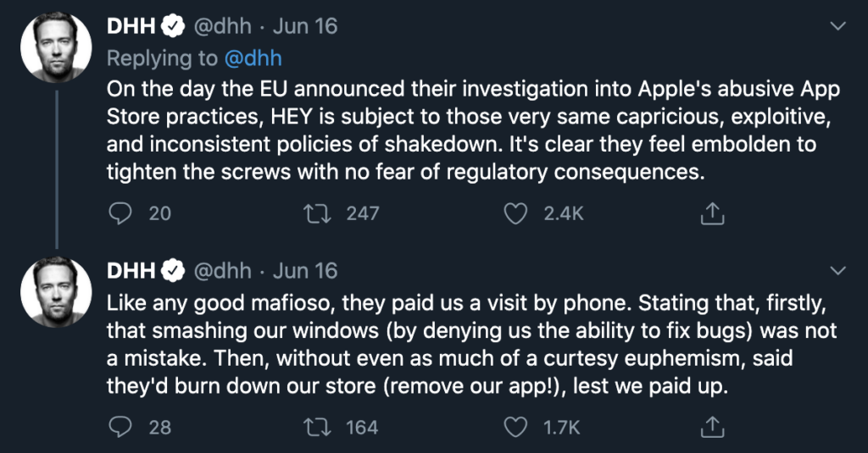Like the mafioso tweet
Viewport: 868px width, 453px height.
click(x=515, y=427)
